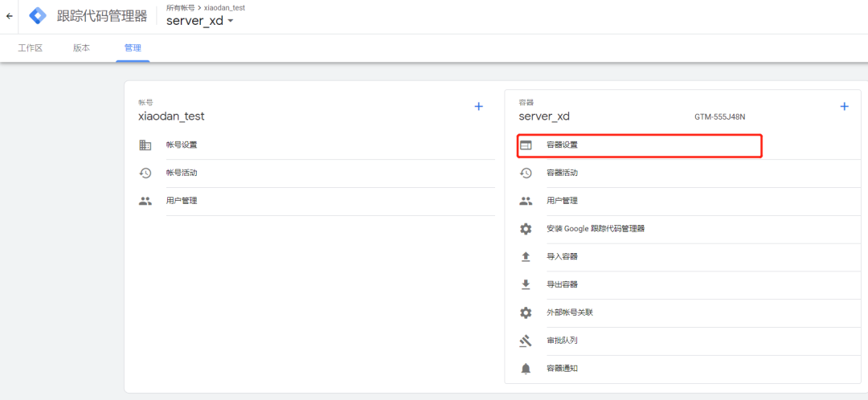Click the 导出容器 download icon

coord(526,285)
